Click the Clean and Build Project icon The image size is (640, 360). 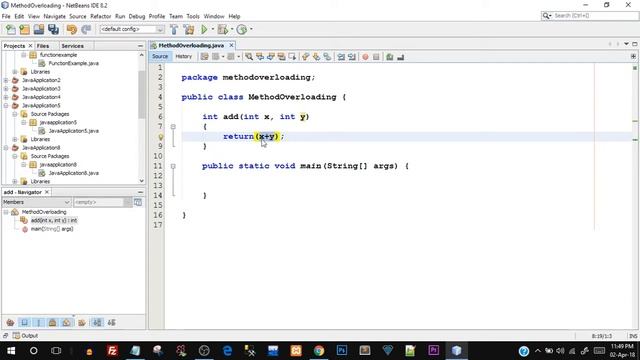pyautogui.click(x=189, y=29)
